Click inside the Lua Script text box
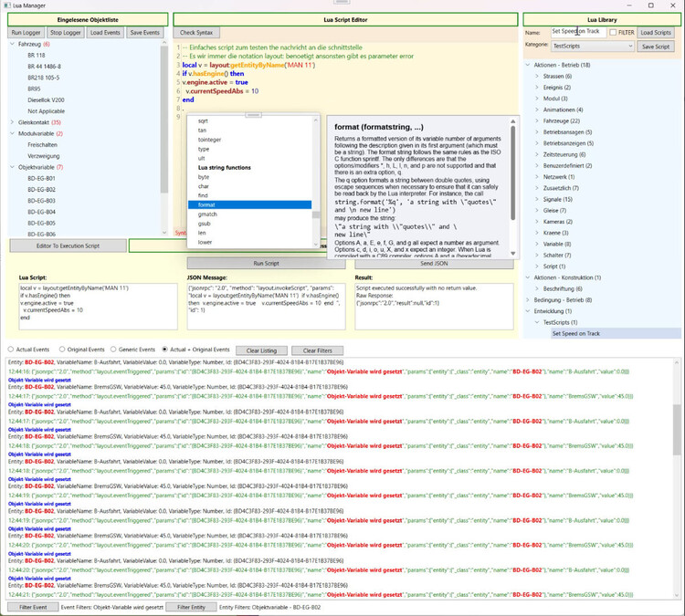685x616 pixels. coord(99,307)
